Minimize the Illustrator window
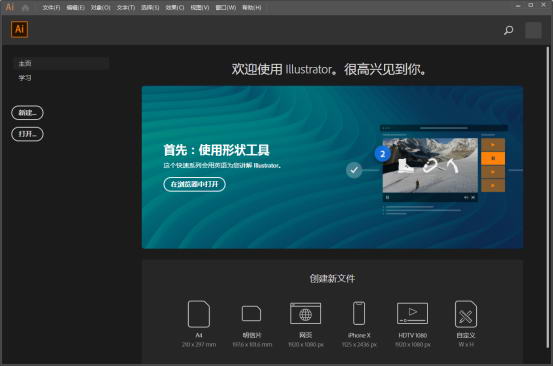Screen dimensions: 554x366 pos(518,6)
